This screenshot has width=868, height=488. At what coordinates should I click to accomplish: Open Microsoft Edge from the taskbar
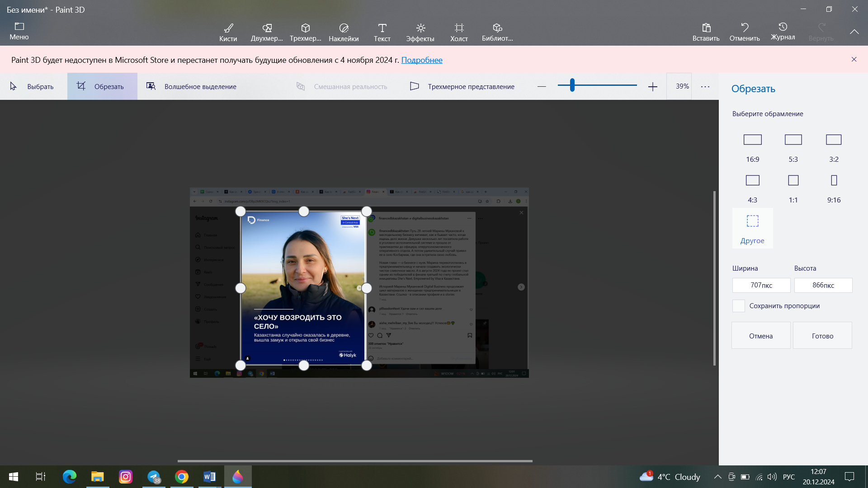point(69,477)
